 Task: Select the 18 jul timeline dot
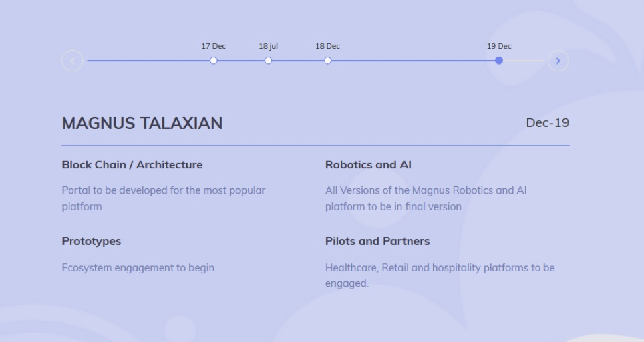pyautogui.click(x=268, y=61)
